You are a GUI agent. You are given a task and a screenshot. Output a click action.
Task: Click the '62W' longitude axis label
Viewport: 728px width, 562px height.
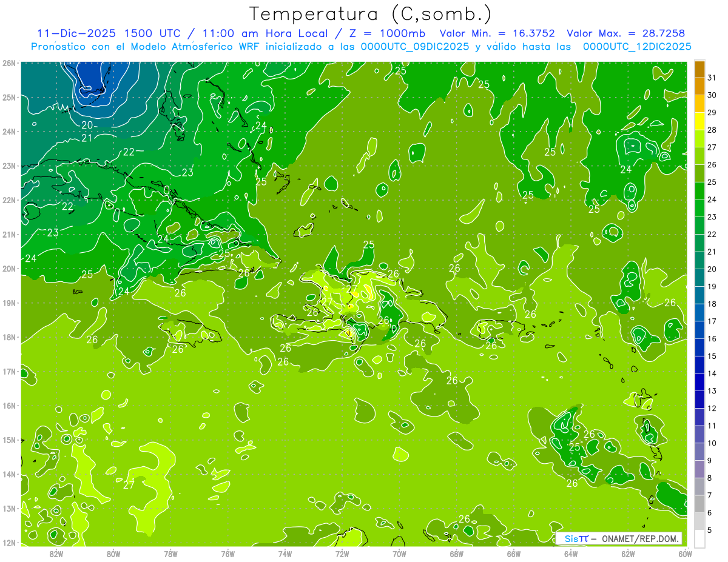coord(628,554)
